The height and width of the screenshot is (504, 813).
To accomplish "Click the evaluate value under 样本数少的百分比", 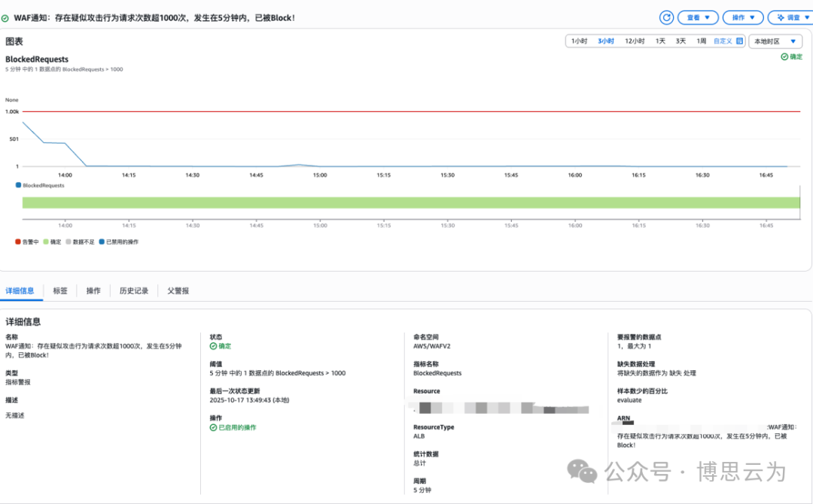I will 629,400.
